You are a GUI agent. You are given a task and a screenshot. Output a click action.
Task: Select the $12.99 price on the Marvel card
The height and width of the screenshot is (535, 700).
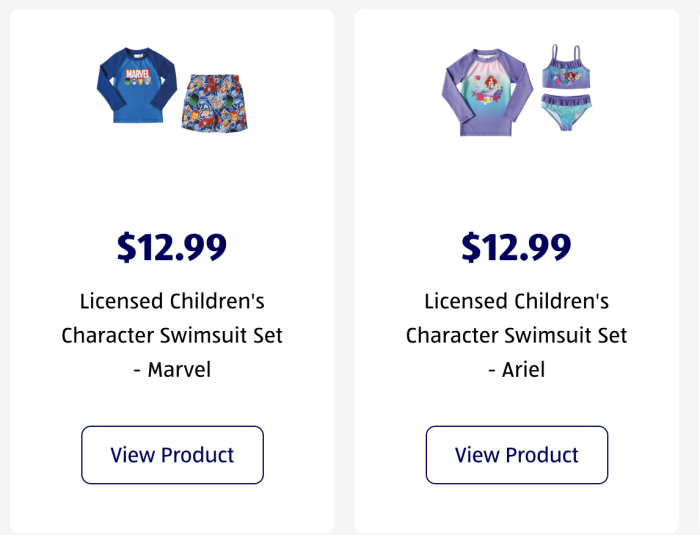(x=172, y=247)
